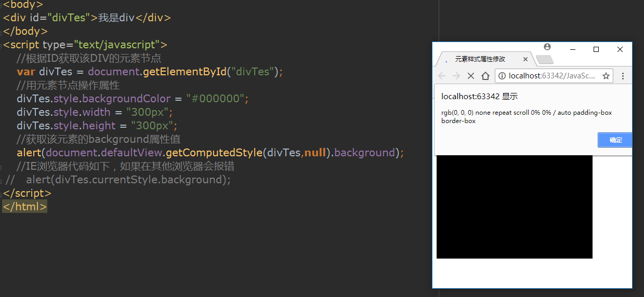
Task: Click comment '//用元素节点操作属性'
Action: 68,85
